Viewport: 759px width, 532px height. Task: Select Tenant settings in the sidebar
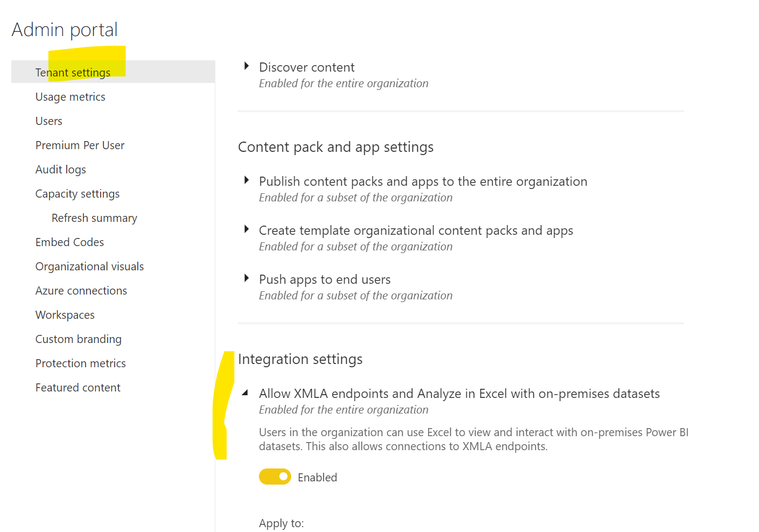tap(73, 72)
